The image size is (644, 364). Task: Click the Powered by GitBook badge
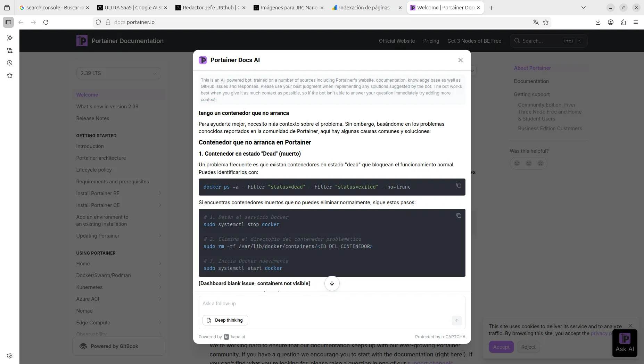coord(119,346)
